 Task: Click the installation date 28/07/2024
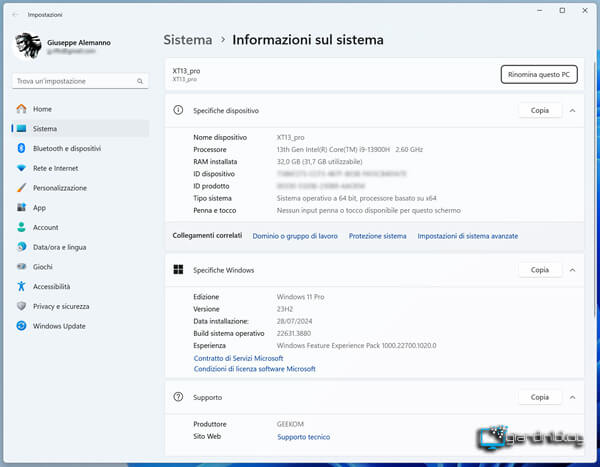click(294, 321)
